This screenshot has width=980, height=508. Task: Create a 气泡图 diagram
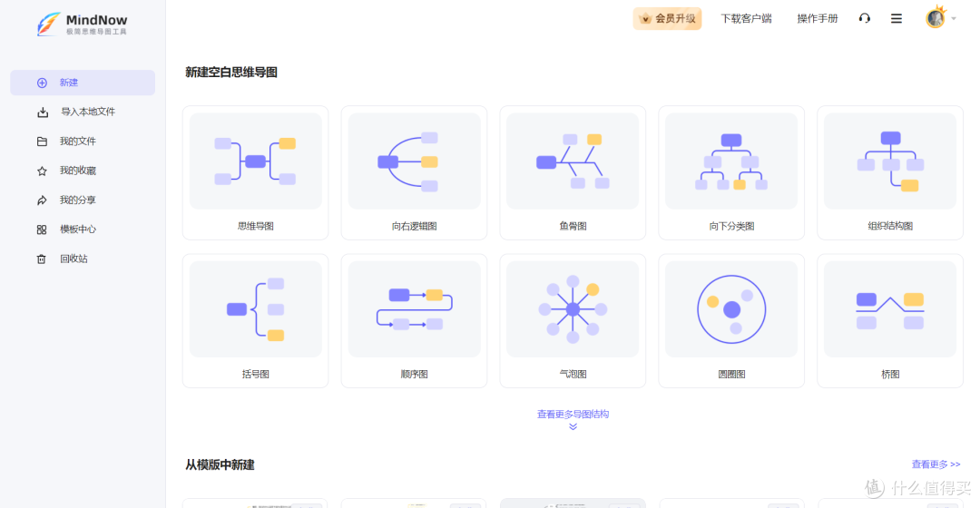(573, 320)
